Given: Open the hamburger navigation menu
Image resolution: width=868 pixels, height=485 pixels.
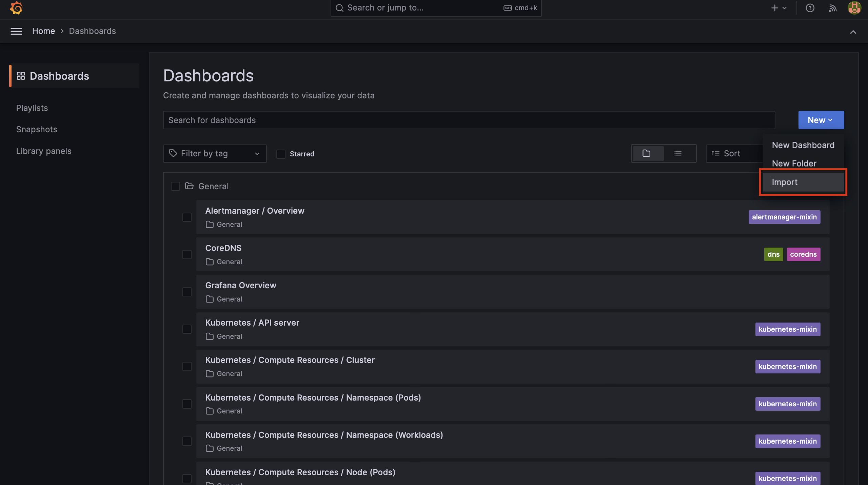Looking at the screenshot, I should (16, 31).
